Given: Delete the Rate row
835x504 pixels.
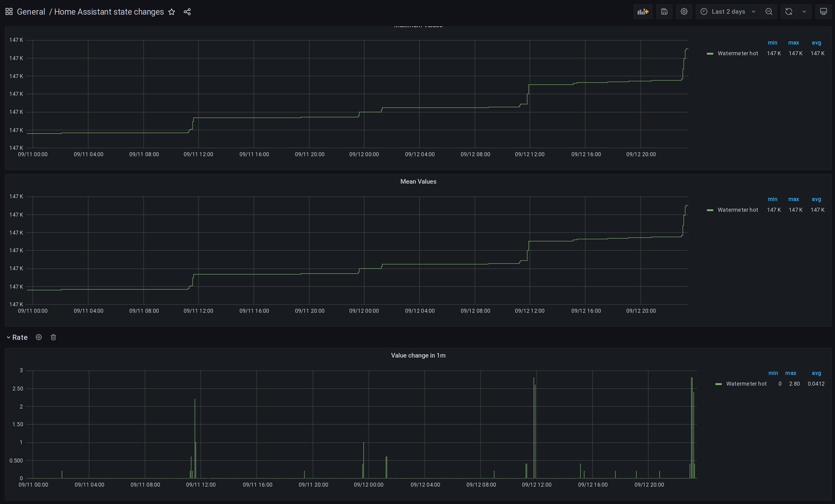Looking at the screenshot, I should point(53,337).
